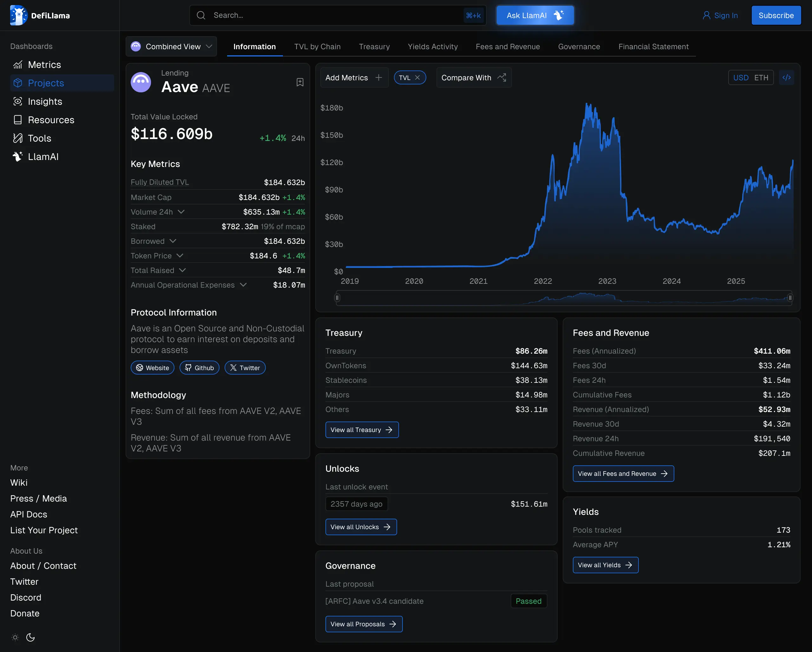Click the plus icon on Add Metrics
The height and width of the screenshot is (652, 812).
click(378, 78)
